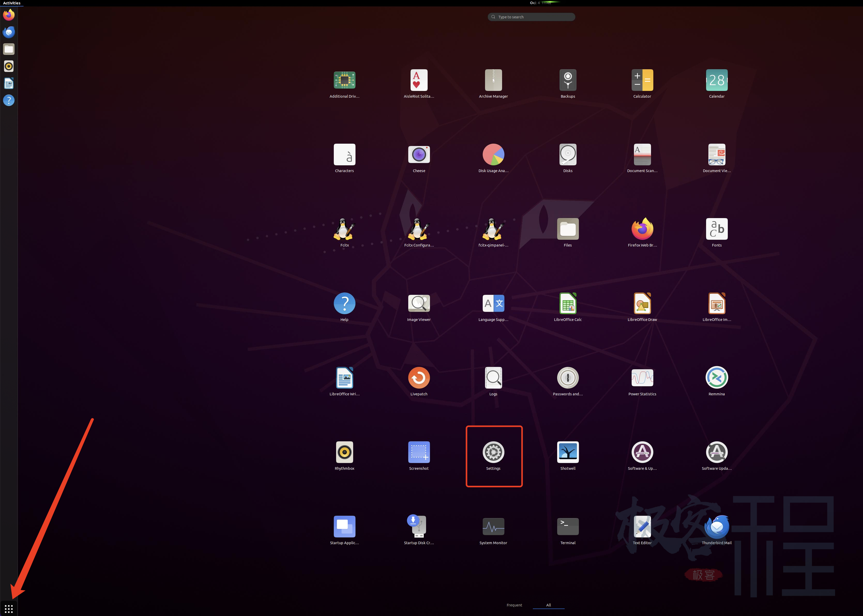Focus the Type to search field

pos(531,17)
